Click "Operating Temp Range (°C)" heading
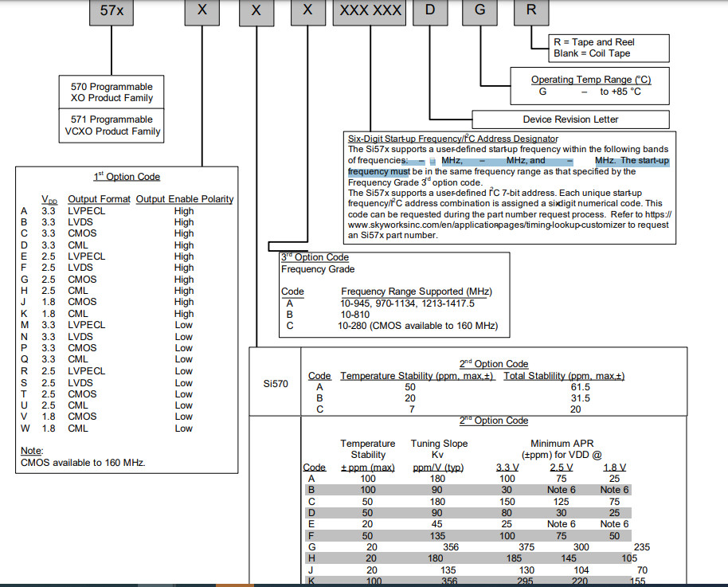Screen dimensions: 728x587 pos(591,80)
